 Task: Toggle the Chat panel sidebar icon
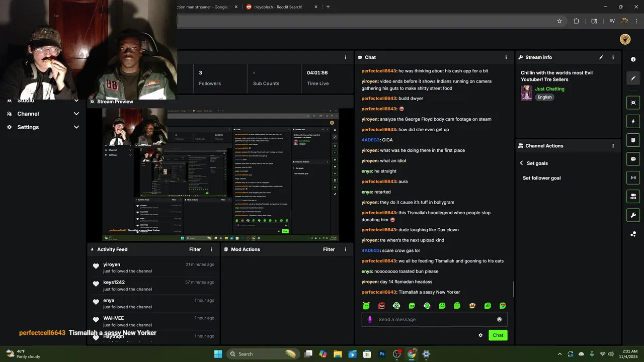click(x=633, y=159)
